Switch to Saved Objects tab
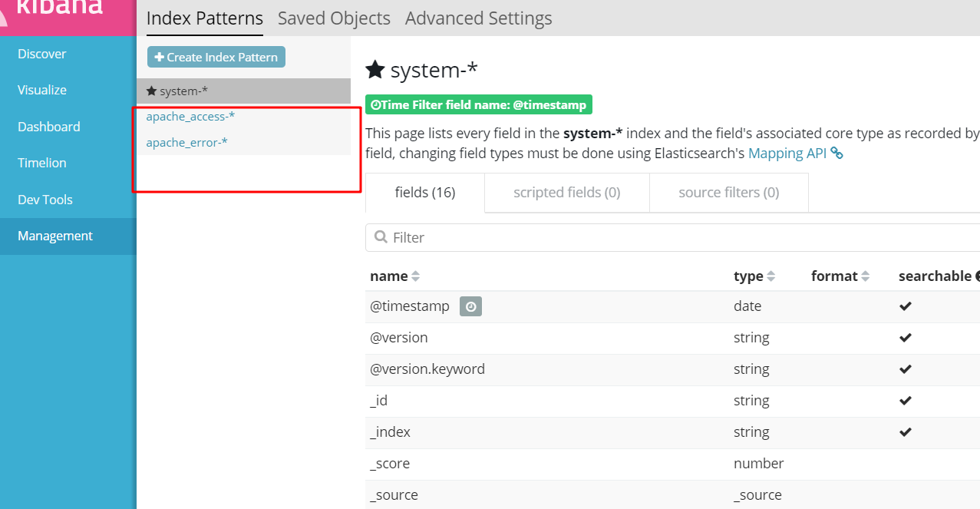The height and width of the screenshot is (509, 980). tap(334, 18)
